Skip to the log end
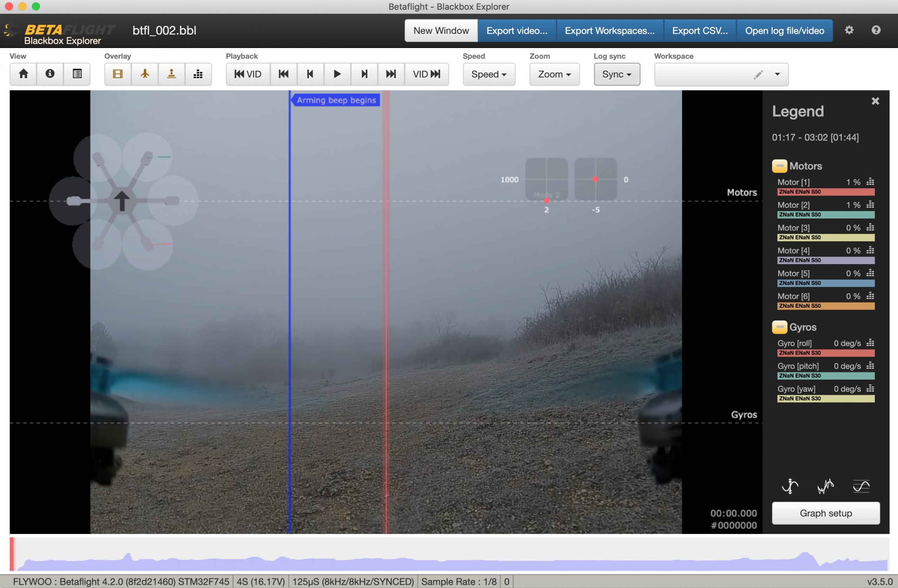Screen dimensions: 898x588 point(391,74)
